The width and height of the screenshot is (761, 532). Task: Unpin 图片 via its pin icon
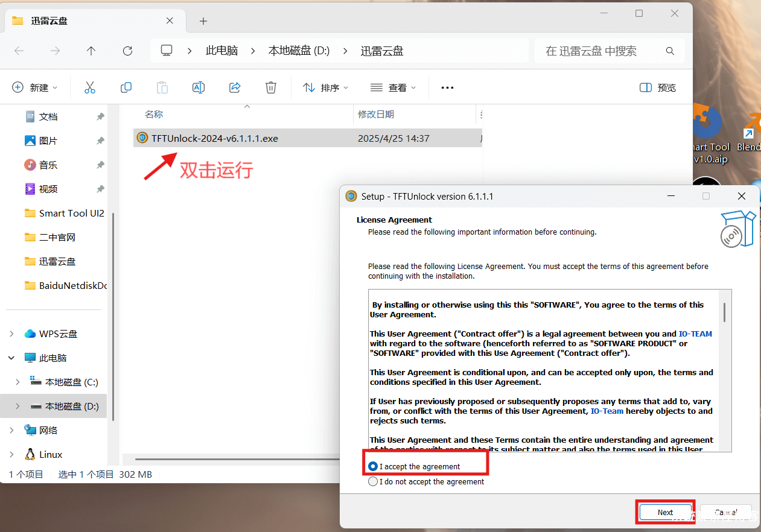click(100, 141)
